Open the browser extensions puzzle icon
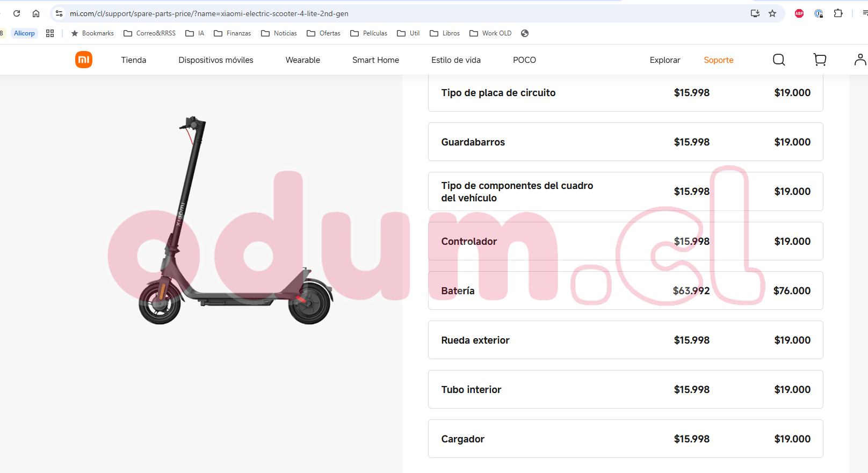This screenshot has height=473, width=868. [x=838, y=13]
